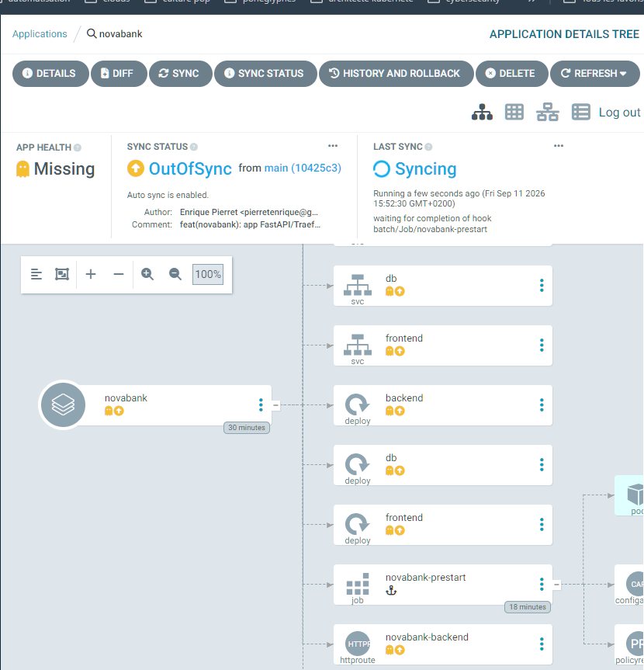The width and height of the screenshot is (644, 670).
Task: Open HISTORY AND ROLLBACK
Action: [396, 74]
